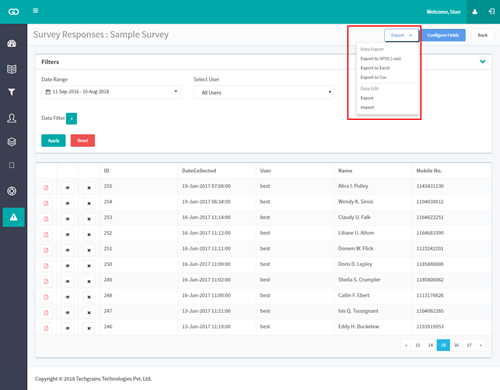Open the funnel filter icon in sidebar
This screenshot has width=500, height=390.
tap(12, 92)
